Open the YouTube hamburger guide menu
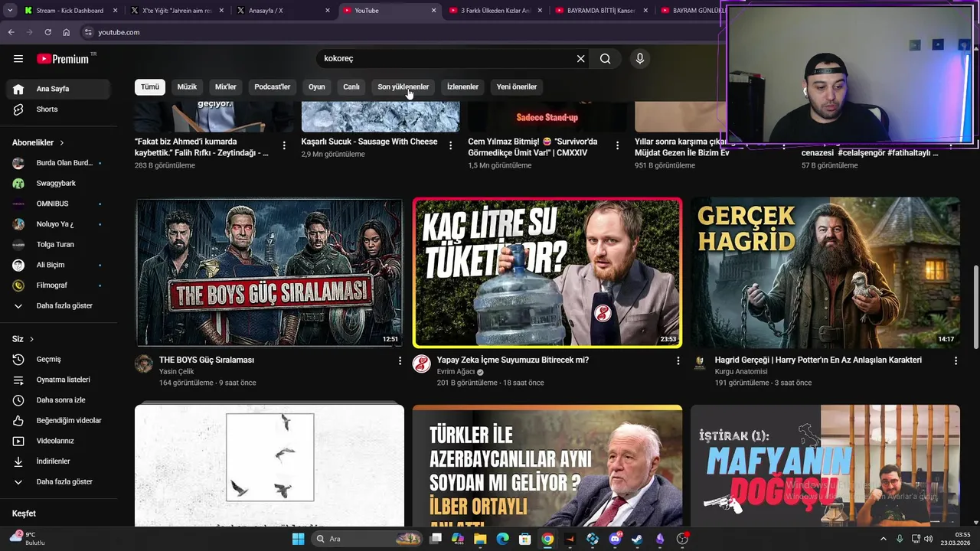980x551 pixels. coord(18,58)
